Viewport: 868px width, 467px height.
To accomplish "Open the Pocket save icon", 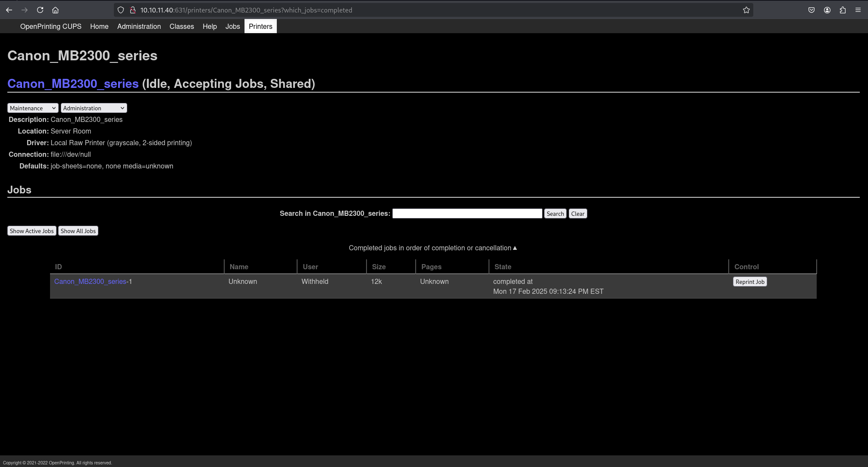I will (x=812, y=10).
